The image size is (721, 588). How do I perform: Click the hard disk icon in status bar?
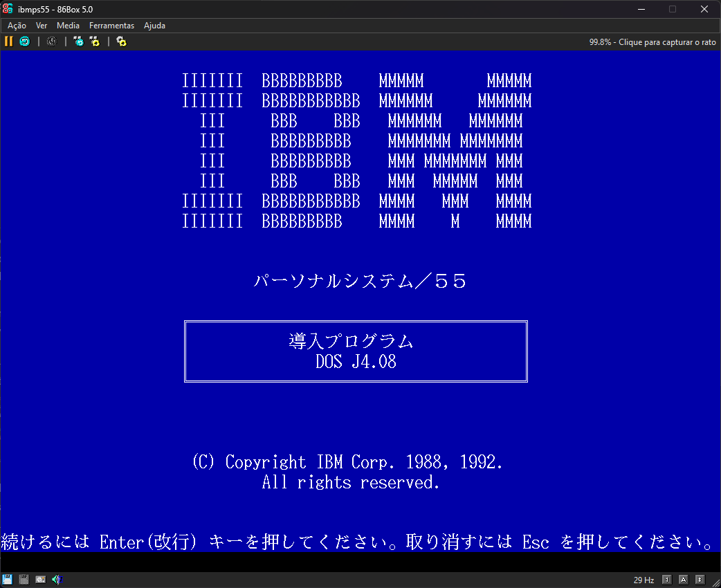[x=40, y=579]
